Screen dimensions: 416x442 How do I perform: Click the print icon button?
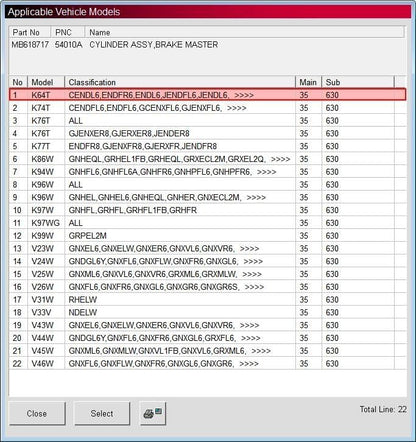(153, 413)
